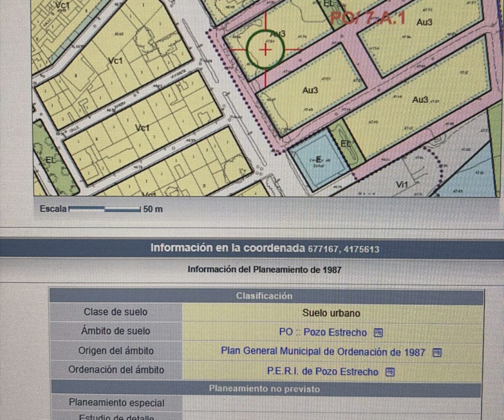Open Plan General Municipal de Ordenación de 1987 link
The width and height of the screenshot is (504, 420).
pos(323,352)
